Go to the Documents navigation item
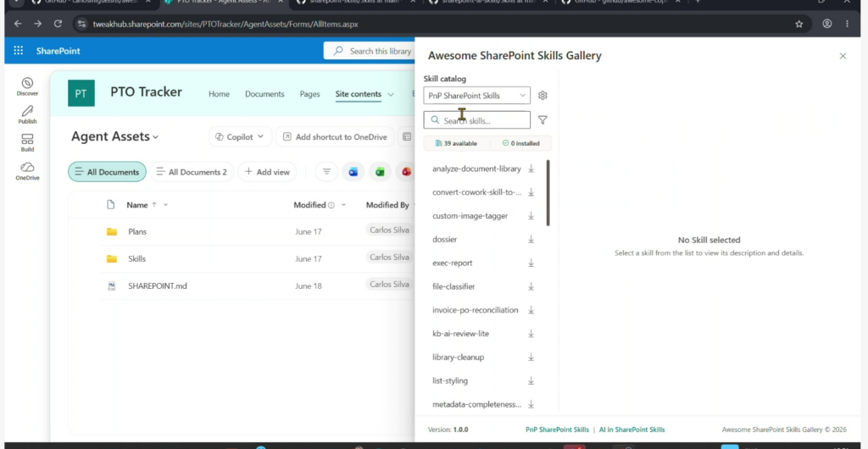 coord(264,94)
